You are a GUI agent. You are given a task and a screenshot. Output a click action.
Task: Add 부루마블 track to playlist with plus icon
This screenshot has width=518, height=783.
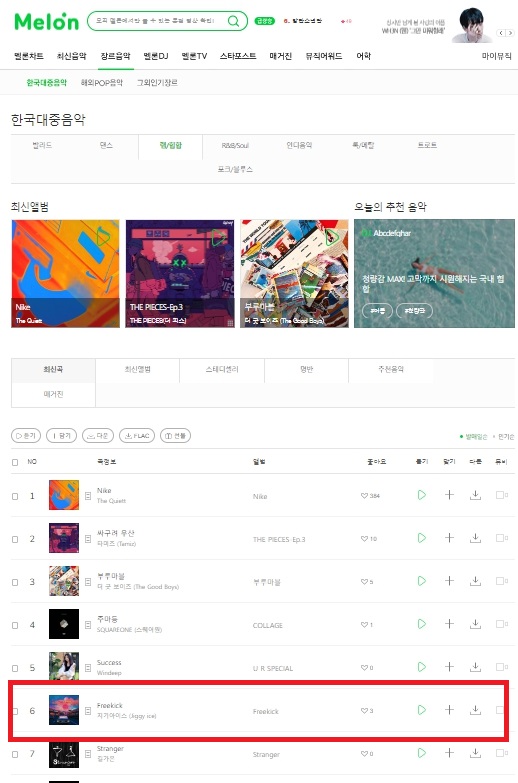click(x=449, y=581)
